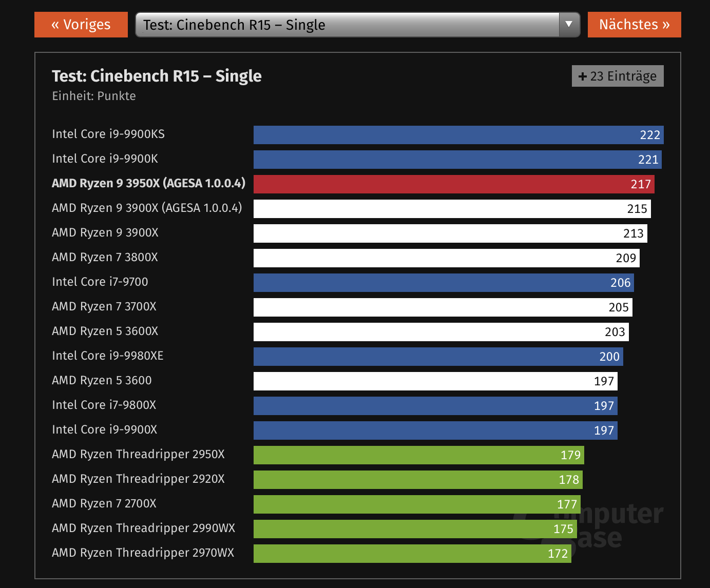
Task: Click the green bar showing 178 points
Action: coord(418,480)
